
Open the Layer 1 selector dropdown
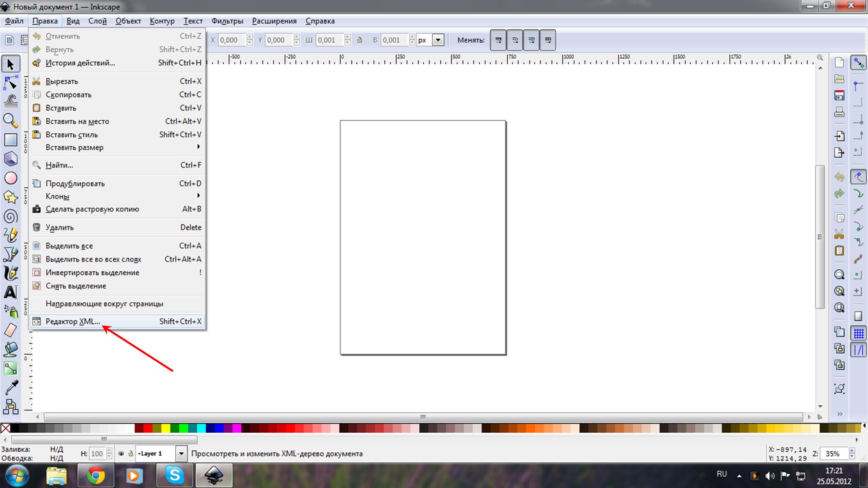pos(181,453)
